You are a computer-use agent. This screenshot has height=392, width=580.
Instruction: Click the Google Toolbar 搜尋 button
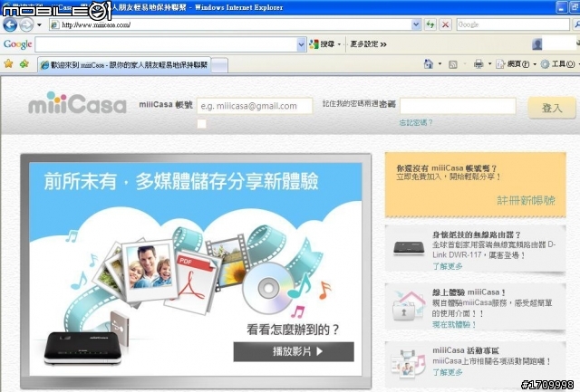(322, 44)
